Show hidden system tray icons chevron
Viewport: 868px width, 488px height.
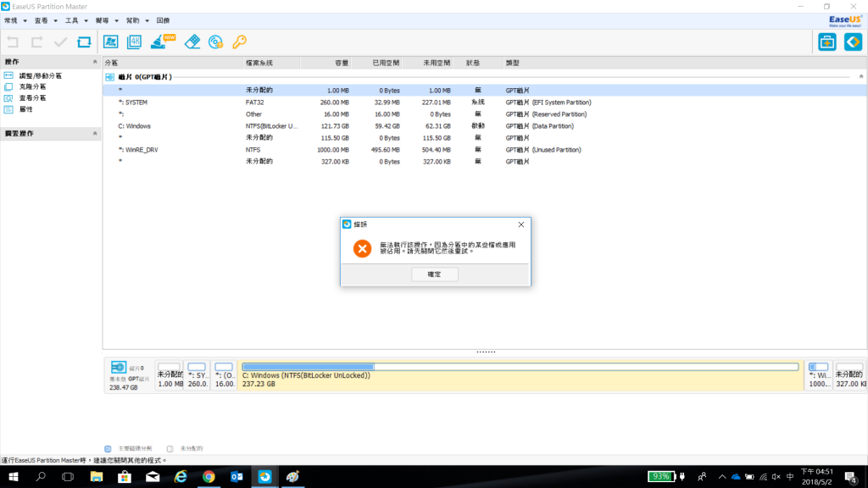pos(722,476)
